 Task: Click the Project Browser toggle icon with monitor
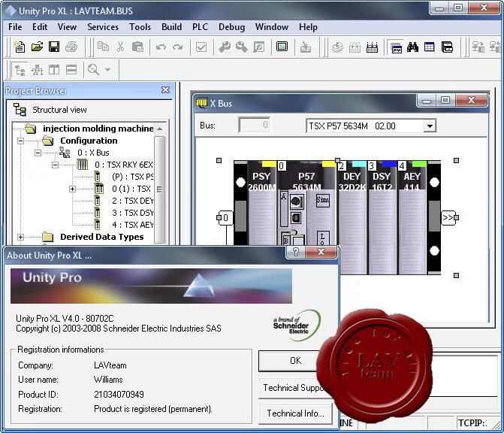(282, 47)
